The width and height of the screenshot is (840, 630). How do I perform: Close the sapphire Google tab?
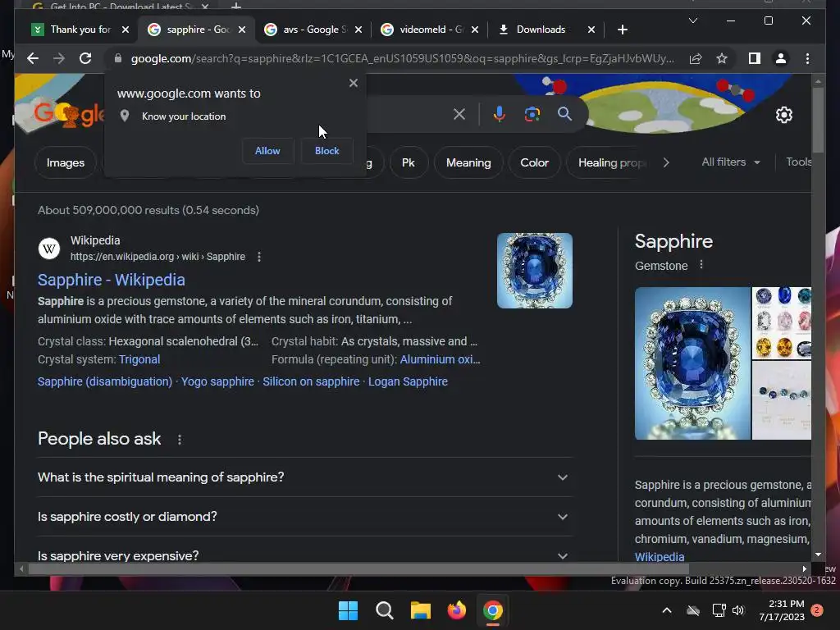[x=242, y=30]
